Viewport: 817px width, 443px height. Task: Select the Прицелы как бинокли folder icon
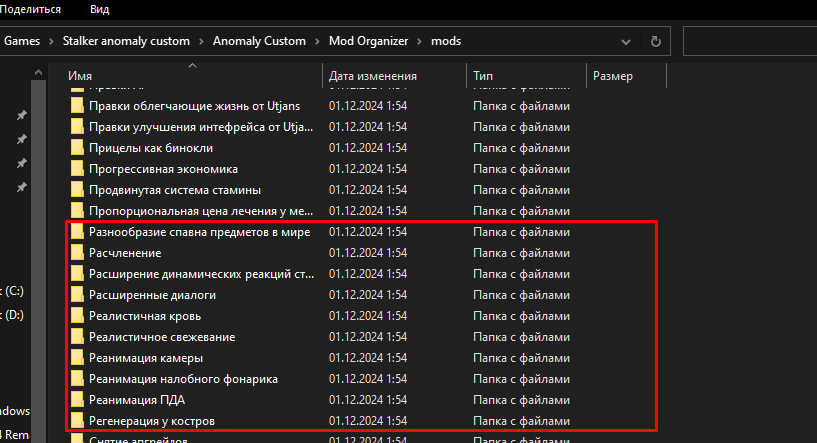click(x=77, y=148)
